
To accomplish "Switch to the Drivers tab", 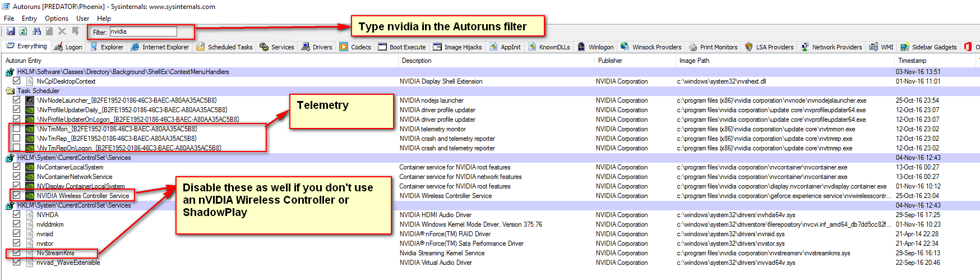I will pos(317,47).
